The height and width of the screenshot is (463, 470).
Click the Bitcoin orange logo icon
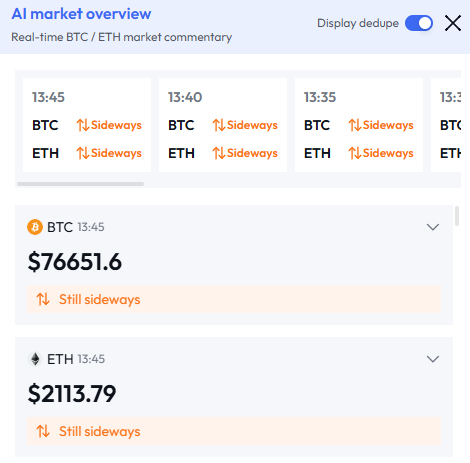(x=35, y=227)
